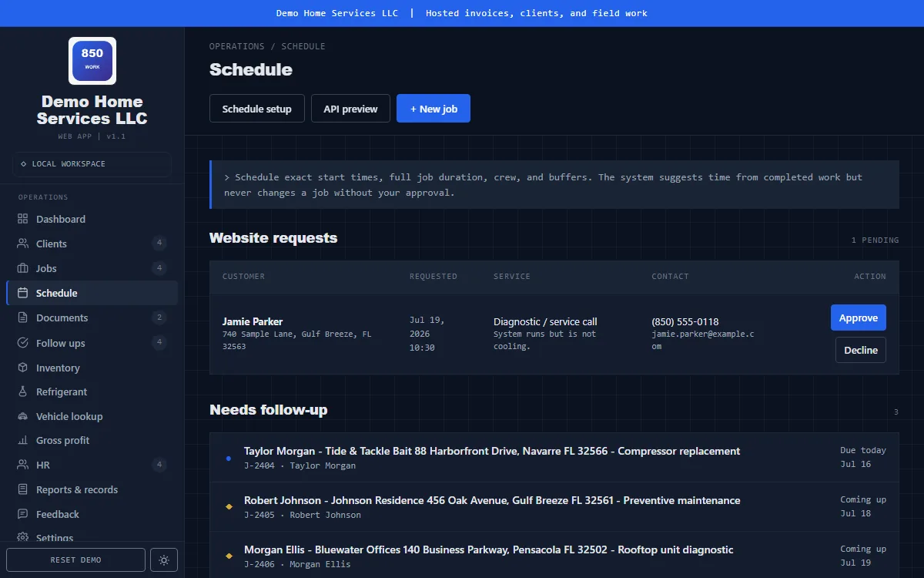Click the HR count badge 4
Image resolution: width=924 pixels, height=578 pixels.
click(x=159, y=465)
